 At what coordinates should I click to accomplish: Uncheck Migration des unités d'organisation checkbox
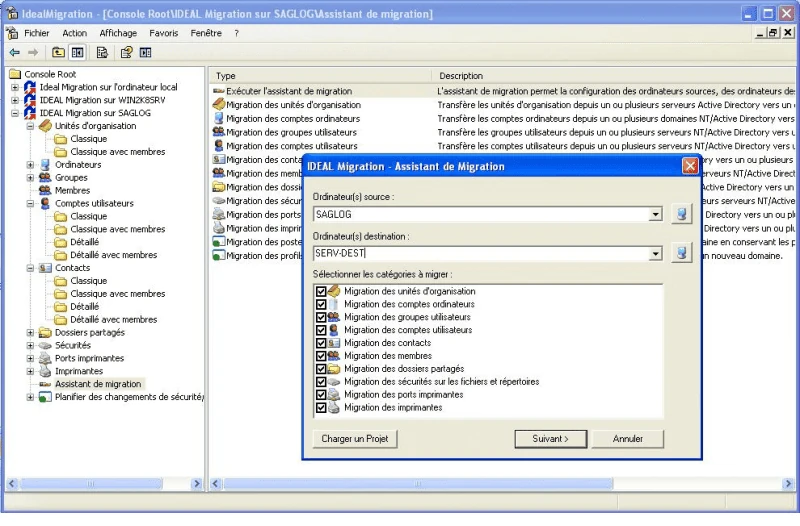(321, 291)
